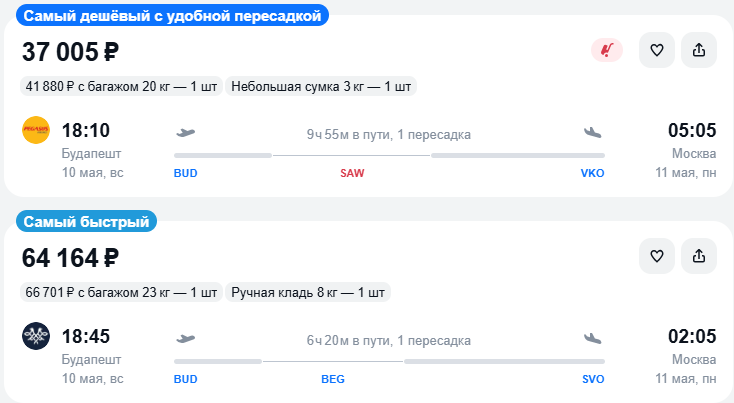The height and width of the screenshot is (403, 734).
Task: Click the takeoff plane icon above BUD in first ticket
Action: coord(185,132)
